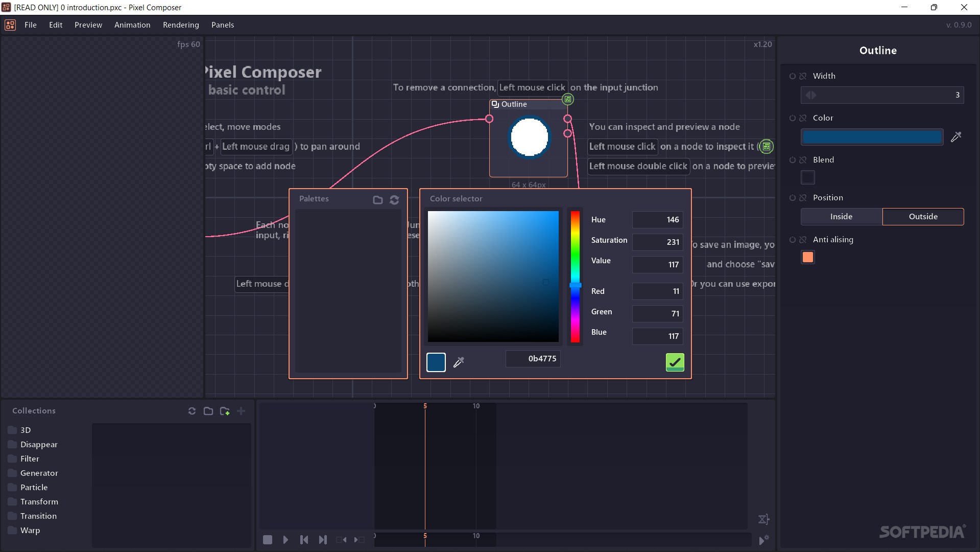
Task: Confirm color with the green checkmark
Action: click(x=675, y=362)
